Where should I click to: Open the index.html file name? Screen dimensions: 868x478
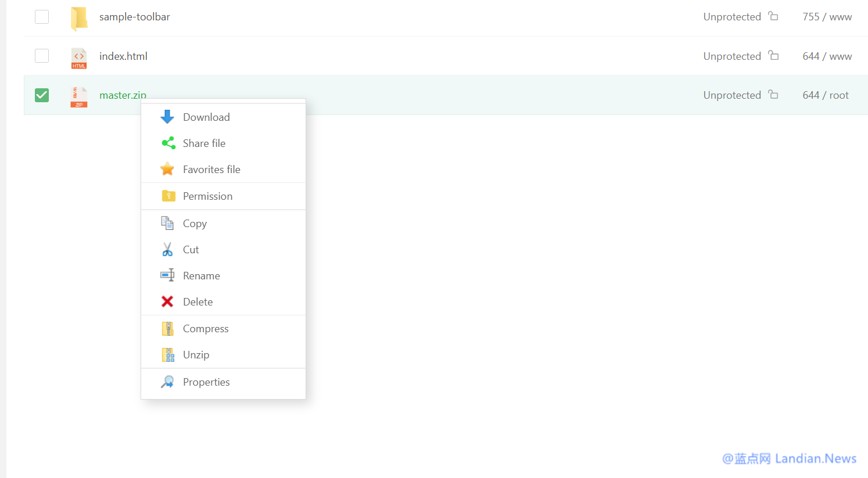click(x=123, y=56)
